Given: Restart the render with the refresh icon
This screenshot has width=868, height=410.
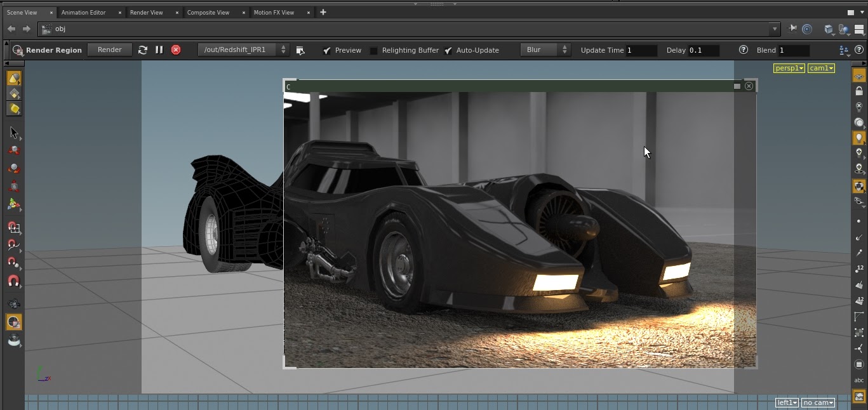Looking at the screenshot, I should click(143, 50).
